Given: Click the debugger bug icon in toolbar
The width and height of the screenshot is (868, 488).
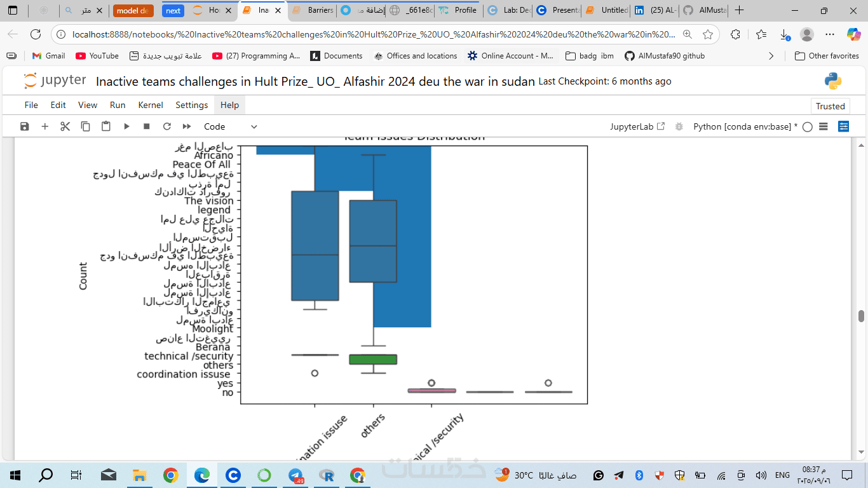Looking at the screenshot, I should pos(679,126).
